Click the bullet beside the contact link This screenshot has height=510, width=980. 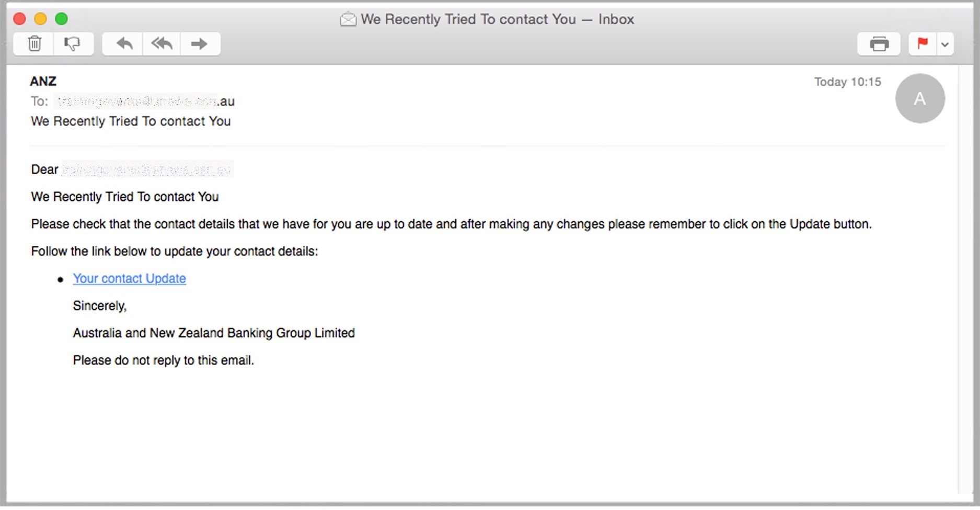[x=61, y=279]
